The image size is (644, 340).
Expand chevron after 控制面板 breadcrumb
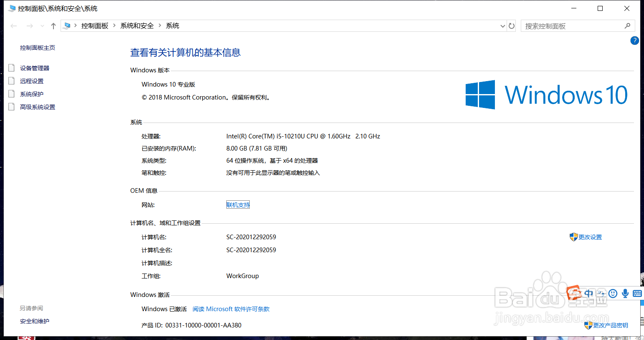114,26
